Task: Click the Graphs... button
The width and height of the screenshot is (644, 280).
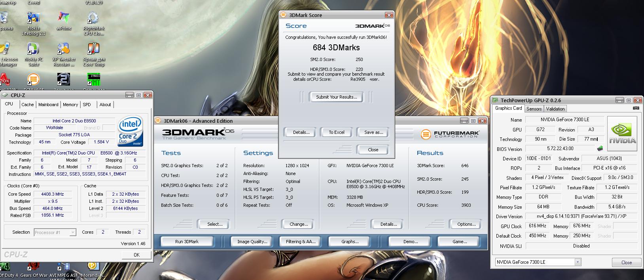Action: (350, 242)
